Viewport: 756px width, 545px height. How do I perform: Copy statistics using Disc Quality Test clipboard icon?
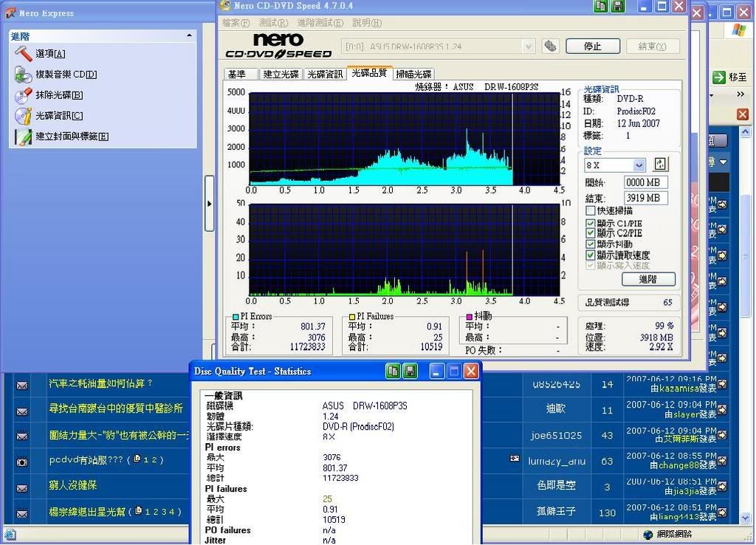click(394, 371)
